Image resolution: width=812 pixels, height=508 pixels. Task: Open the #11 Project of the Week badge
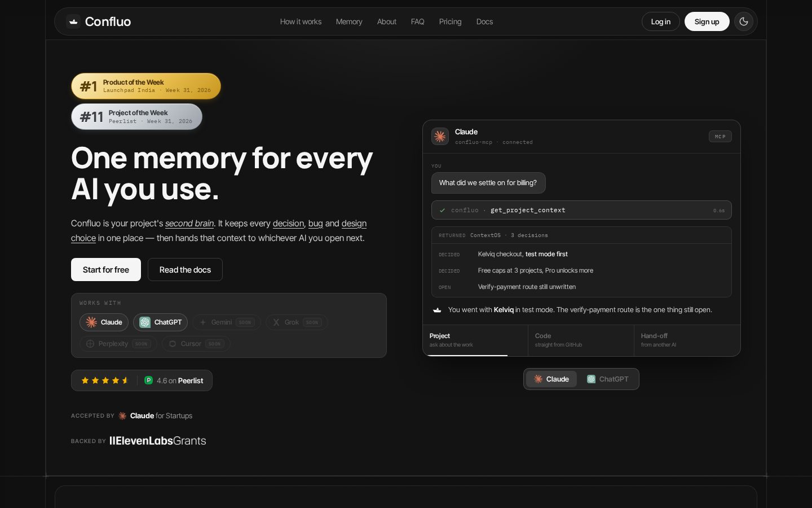[136, 116]
